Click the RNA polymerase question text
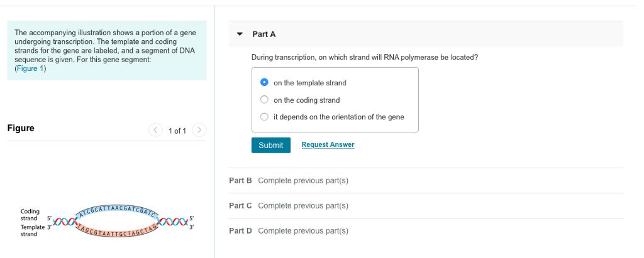This screenshot has width=644, height=258. pyautogui.click(x=364, y=57)
